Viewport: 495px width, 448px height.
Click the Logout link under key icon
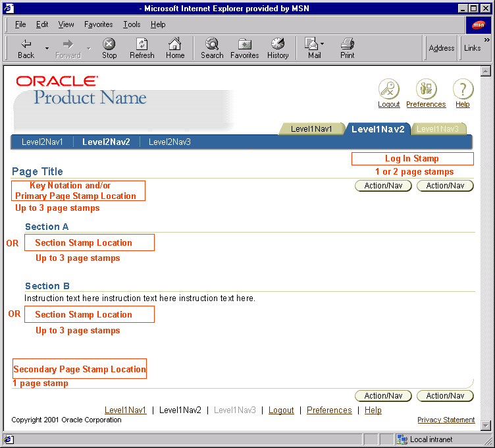(x=389, y=104)
